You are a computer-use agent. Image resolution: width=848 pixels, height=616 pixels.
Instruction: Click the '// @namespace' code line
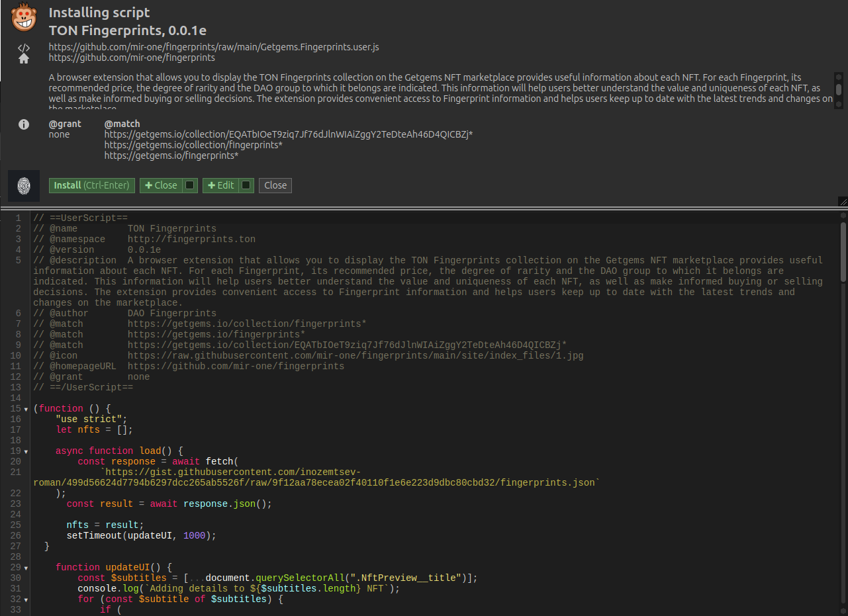click(x=144, y=239)
